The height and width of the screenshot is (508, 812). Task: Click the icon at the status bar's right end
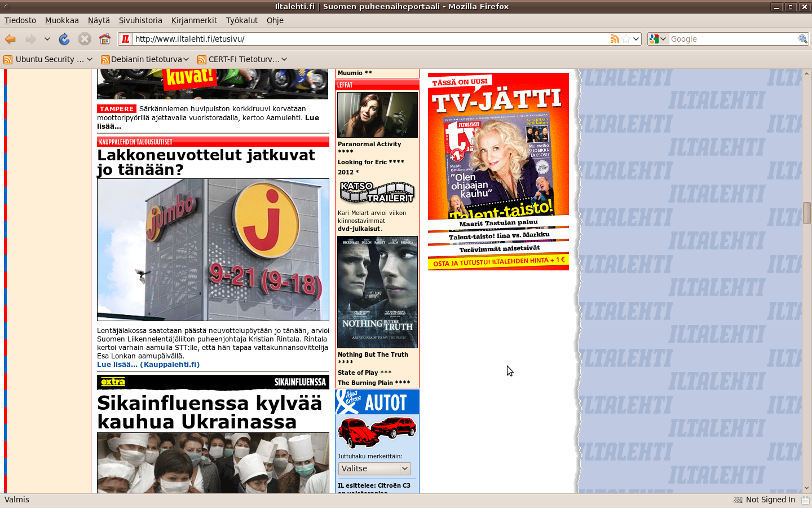point(805,500)
